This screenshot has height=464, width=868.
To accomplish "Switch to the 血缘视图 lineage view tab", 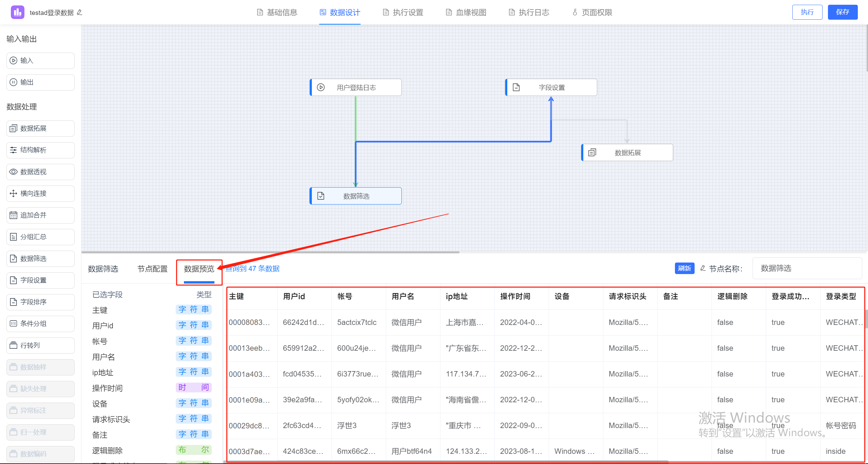I will pos(466,12).
